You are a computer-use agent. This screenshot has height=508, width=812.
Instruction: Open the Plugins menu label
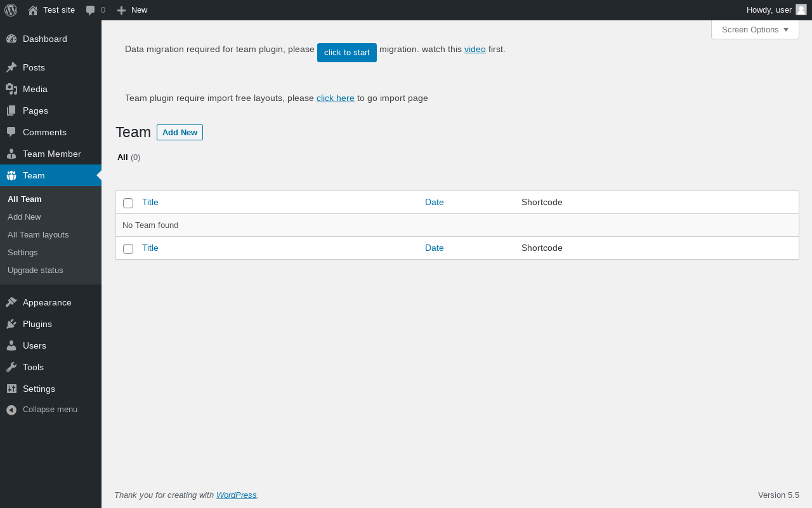point(37,324)
